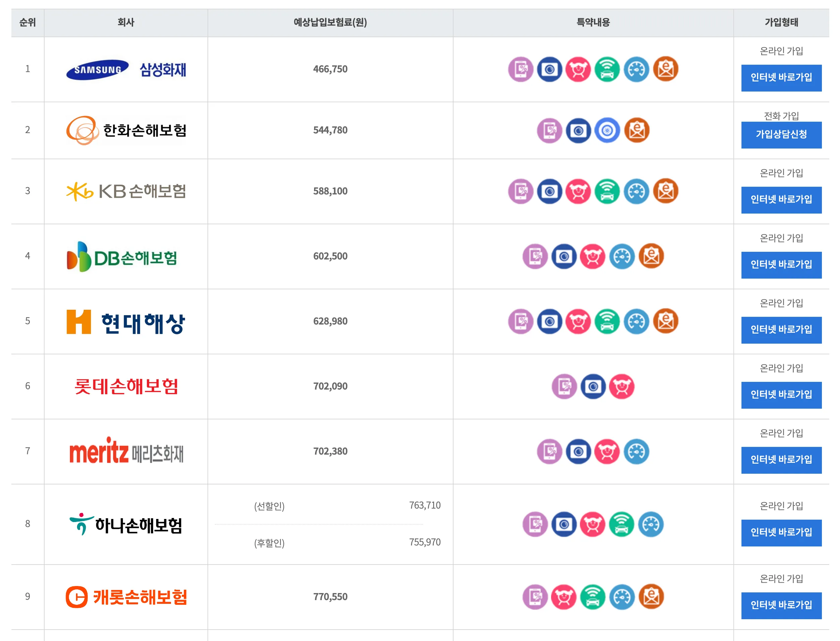840x641 pixels.
Task: Click the wheel rider icon in Hanwha row
Action: tap(608, 130)
